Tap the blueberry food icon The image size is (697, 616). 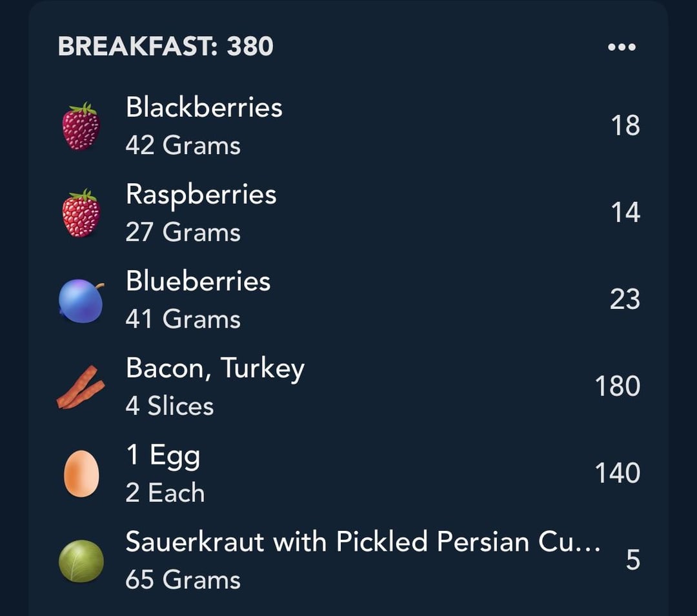(x=81, y=300)
